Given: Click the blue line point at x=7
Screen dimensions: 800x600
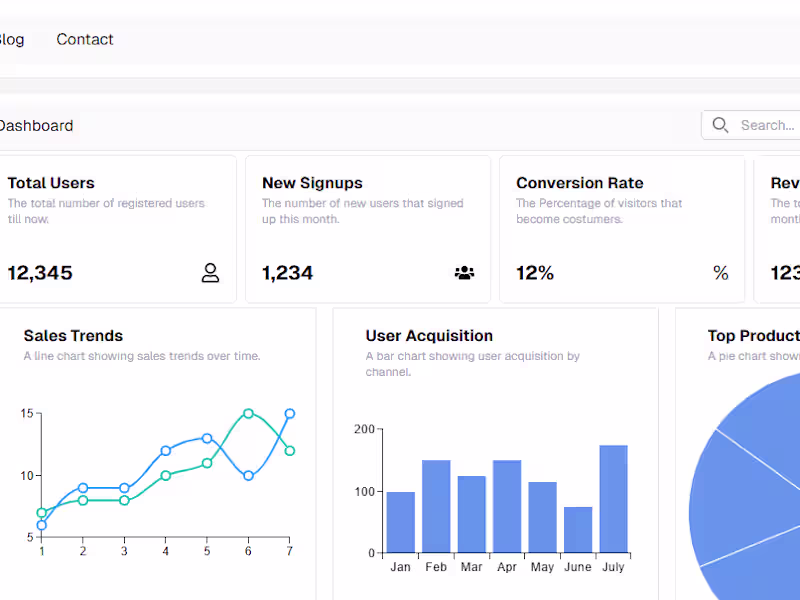Looking at the screenshot, I should click(289, 413).
